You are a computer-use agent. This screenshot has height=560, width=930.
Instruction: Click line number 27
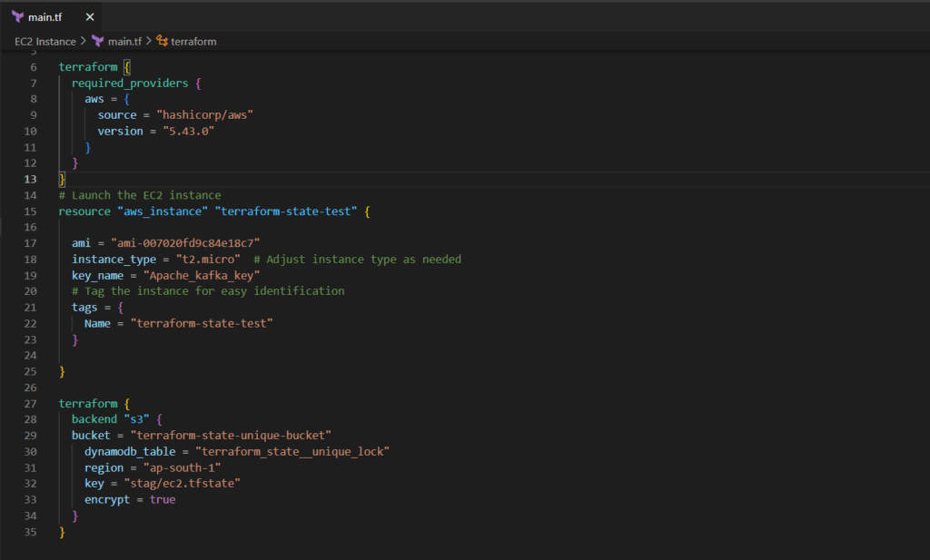[30, 404]
